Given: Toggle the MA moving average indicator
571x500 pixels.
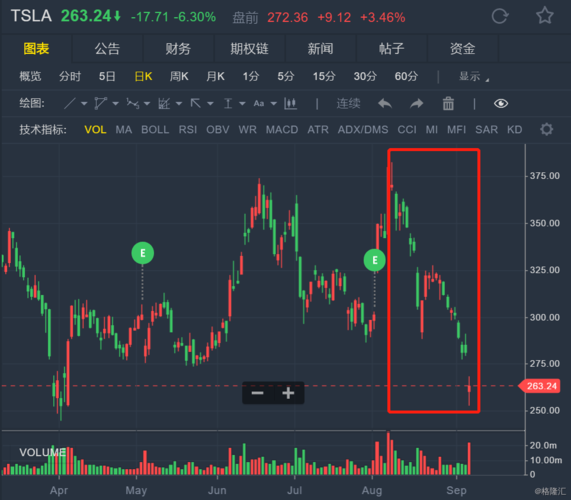Looking at the screenshot, I should pos(124,130).
